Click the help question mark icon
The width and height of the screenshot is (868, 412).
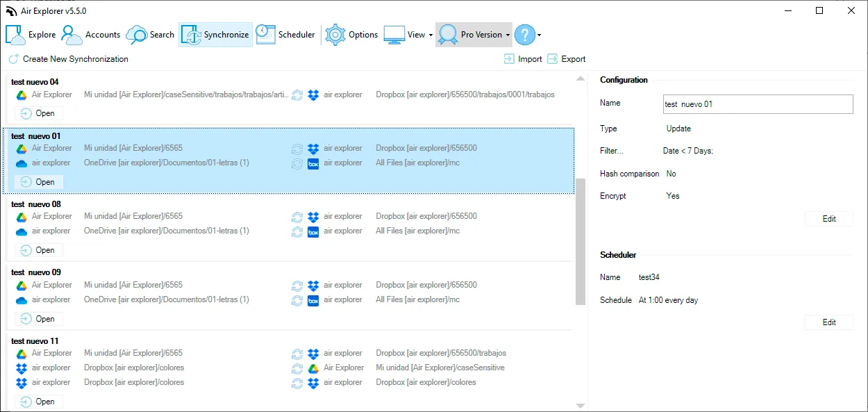pyautogui.click(x=525, y=35)
